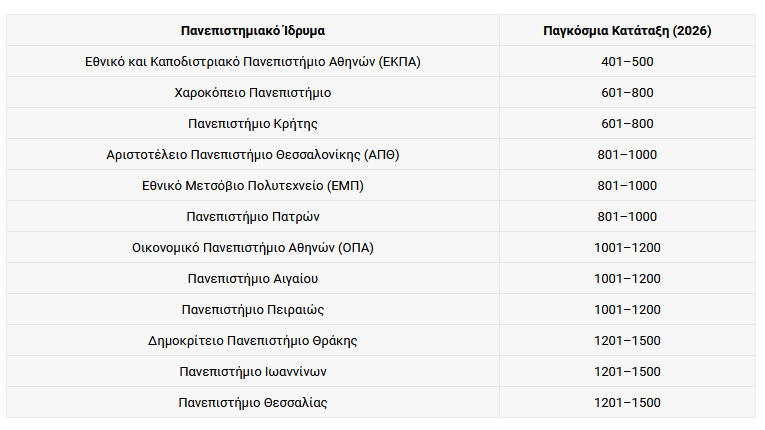Select the "Πανεπιστήμιο Ιωαννίνων" cell
Screen dimensions: 765x430
point(253,371)
